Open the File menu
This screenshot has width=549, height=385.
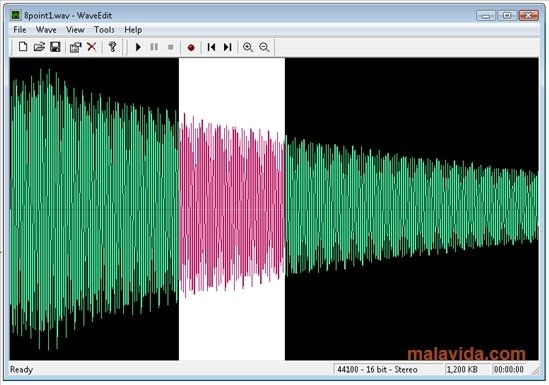pos(20,30)
